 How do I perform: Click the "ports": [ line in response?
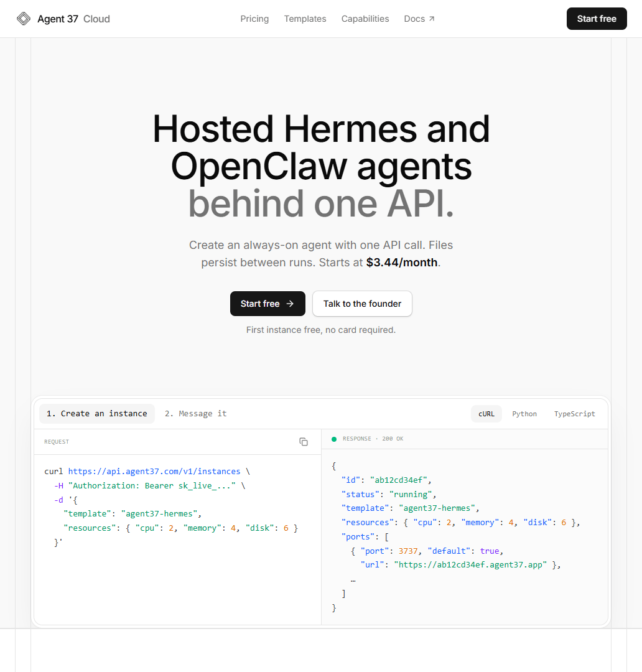pos(365,536)
